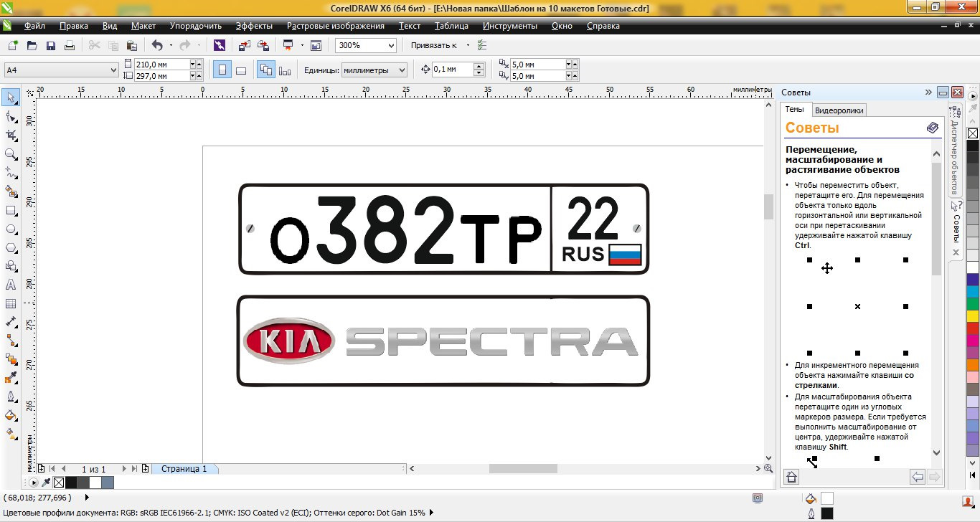Select the Страница 1 page tab
Screen dimensions: 980x522
click(184, 469)
